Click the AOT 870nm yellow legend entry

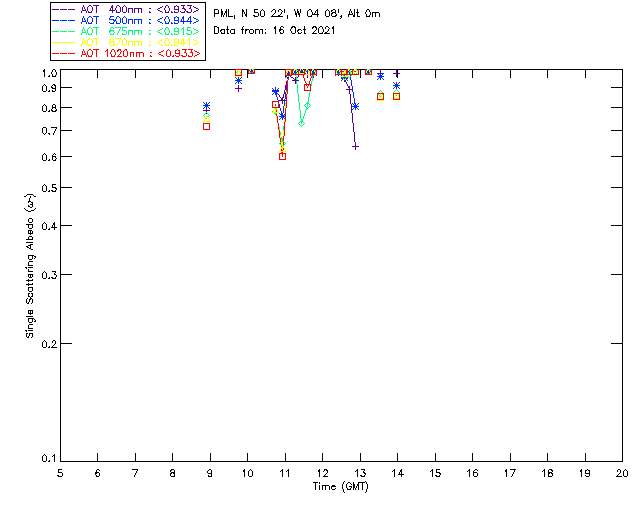click(x=126, y=42)
